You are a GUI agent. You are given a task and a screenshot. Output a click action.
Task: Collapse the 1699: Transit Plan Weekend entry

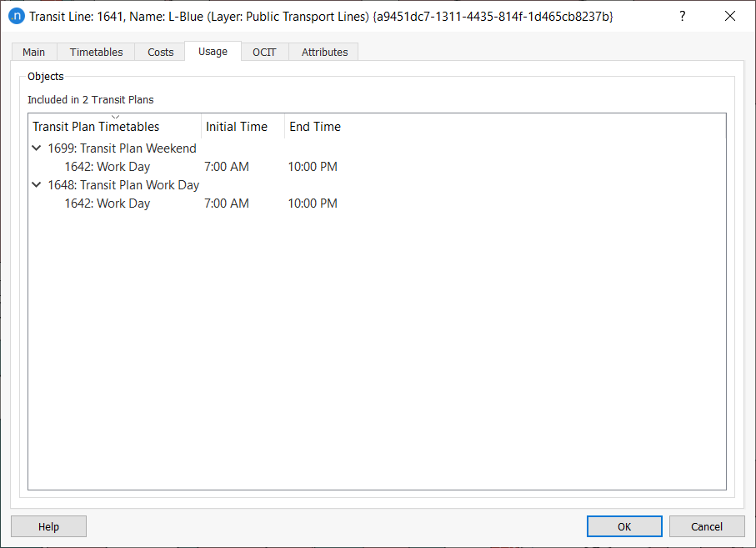coord(36,148)
